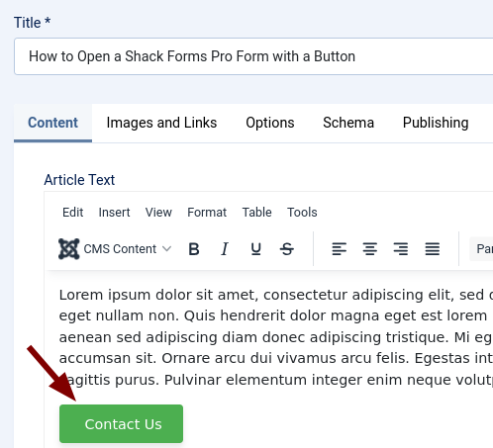Switch to the Schema tab
Image resolution: width=493 pixels, height=448 pixels.
coord(348,123)
